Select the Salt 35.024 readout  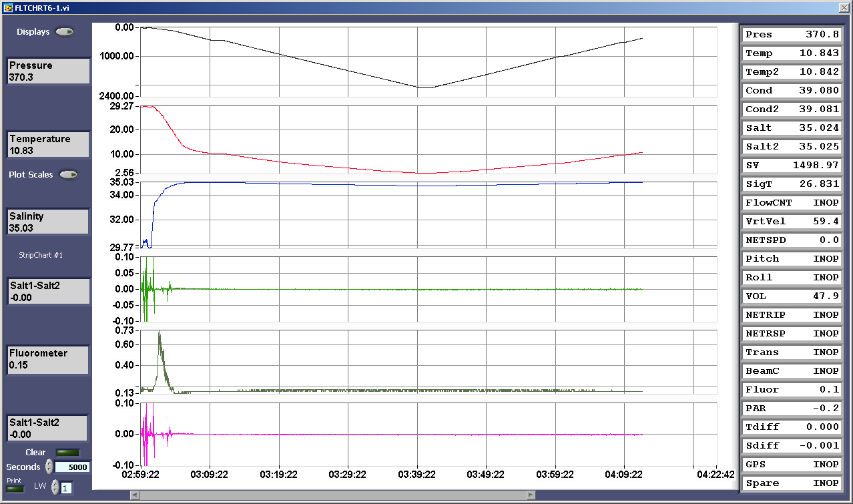[x=792, y=128]
